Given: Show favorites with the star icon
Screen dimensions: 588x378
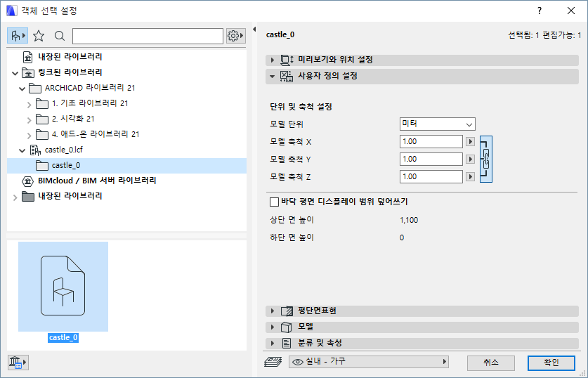Looking at the screenshot, I should (39, 36).
